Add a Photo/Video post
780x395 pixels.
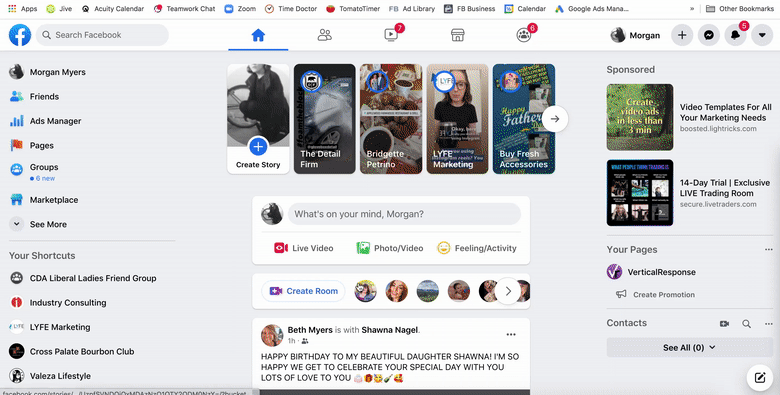[390, 248]
